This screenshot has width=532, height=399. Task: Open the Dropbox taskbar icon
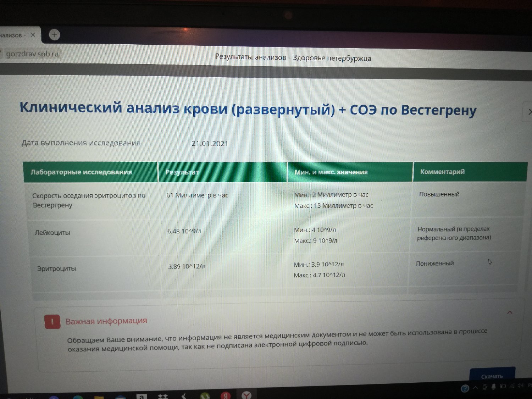point(163,396)
